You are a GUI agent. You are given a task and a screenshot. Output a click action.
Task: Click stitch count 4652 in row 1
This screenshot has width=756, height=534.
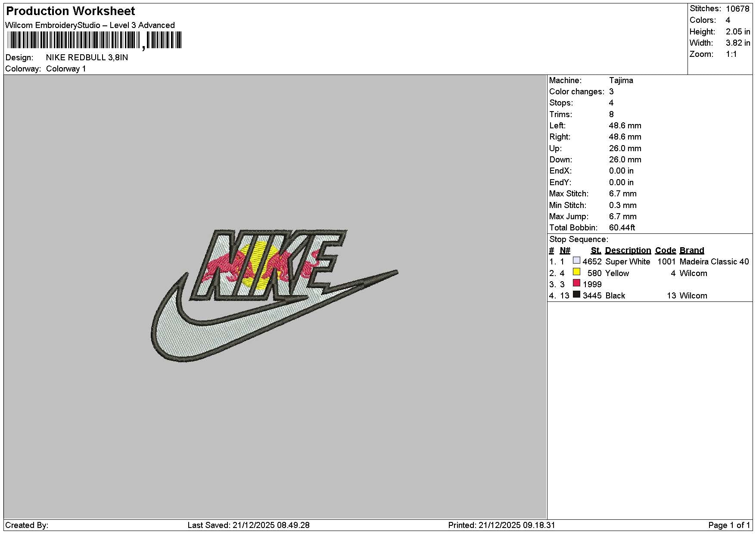(x=592, y=261)
